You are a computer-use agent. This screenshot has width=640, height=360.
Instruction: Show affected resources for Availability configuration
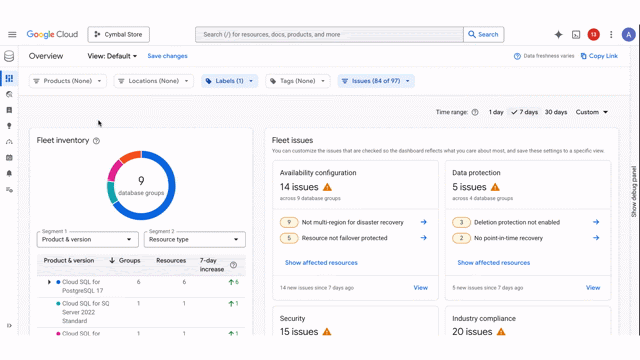pyautogui.click(x=321, y=263)
